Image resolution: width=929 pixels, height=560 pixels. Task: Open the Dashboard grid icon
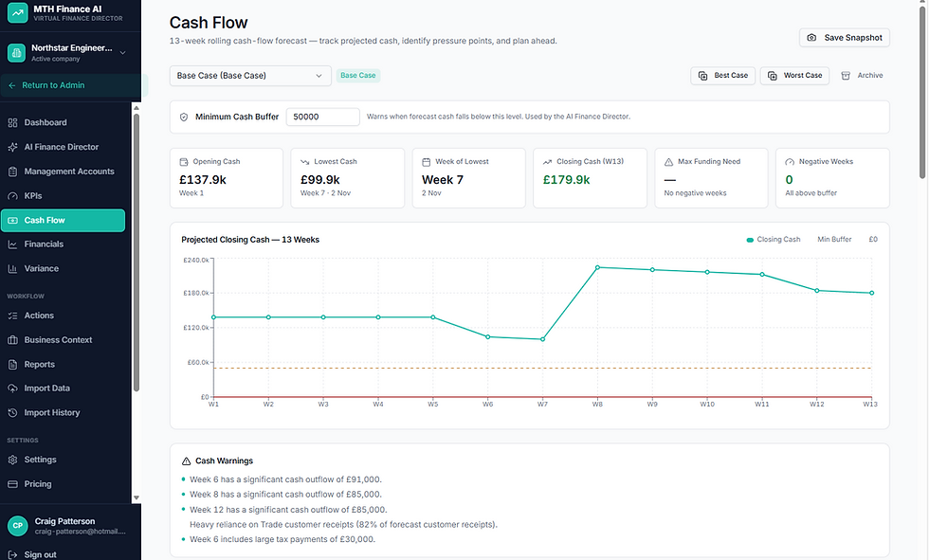(12, 122)
